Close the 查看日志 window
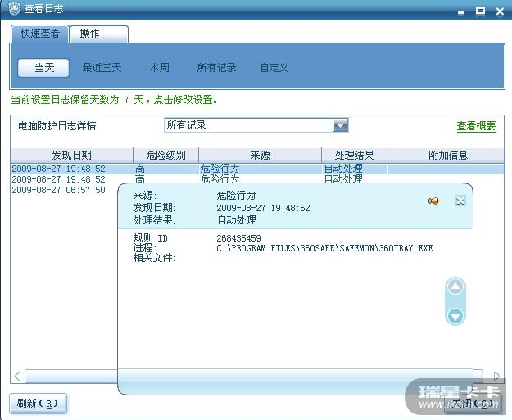This screenshot has height=420, width=512. pyautogui.click(x=500, y=11)
